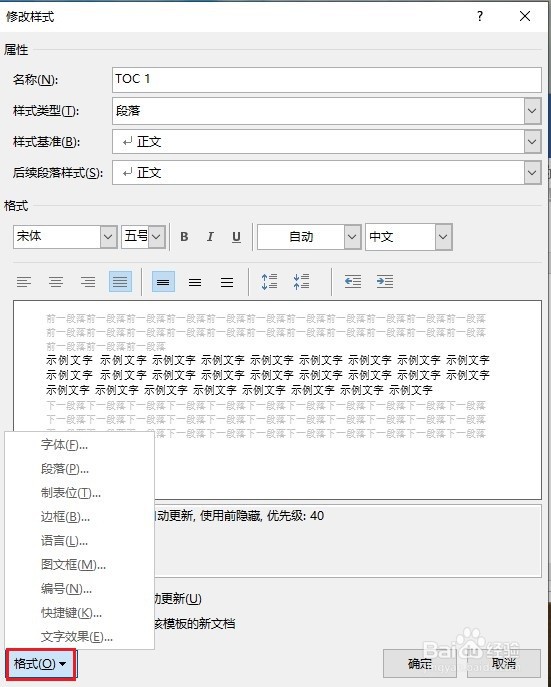Cancel with 取消 button
Screen dimensions: 551x687
[504, 664]
